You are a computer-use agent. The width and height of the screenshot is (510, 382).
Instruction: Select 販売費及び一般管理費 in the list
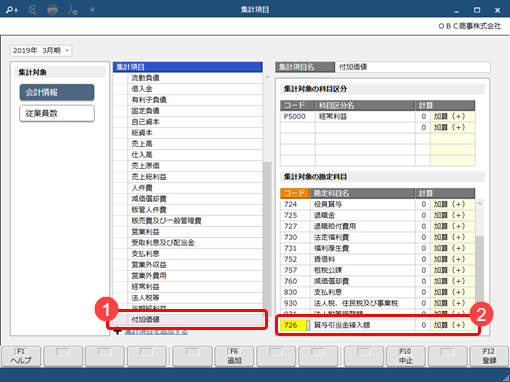188,221
